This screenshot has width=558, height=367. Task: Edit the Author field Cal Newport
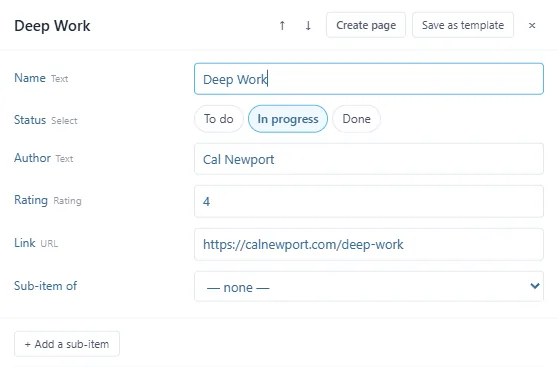coord(369,159)
